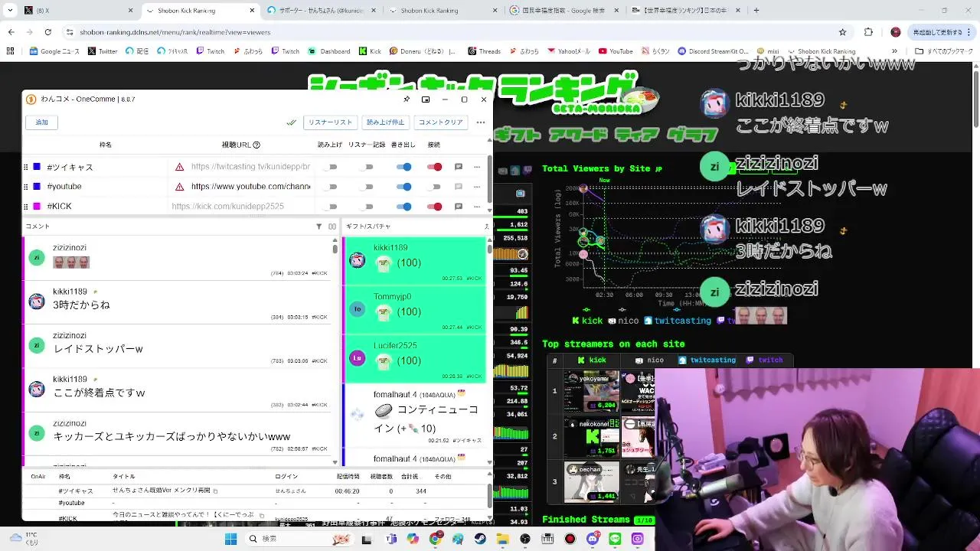Open Chrome tab search dropdown
980x551 pixels.
click(10, 11)
